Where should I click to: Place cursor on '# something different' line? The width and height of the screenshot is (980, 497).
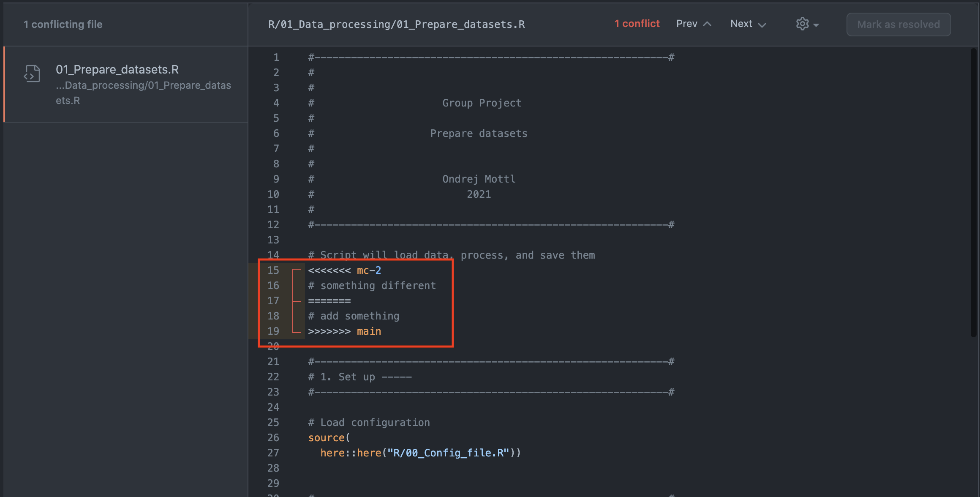pyautogui.click(x=372, y=286)
